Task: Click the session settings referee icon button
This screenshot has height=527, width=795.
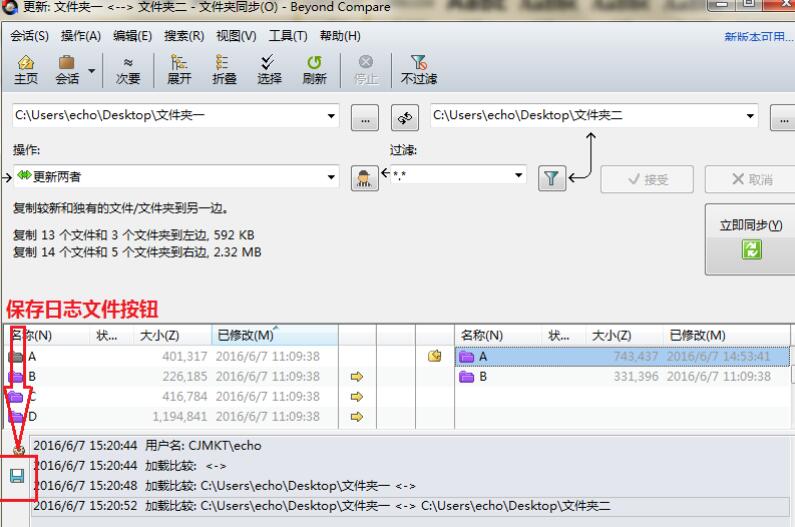Action: click(x=365, y=178)
